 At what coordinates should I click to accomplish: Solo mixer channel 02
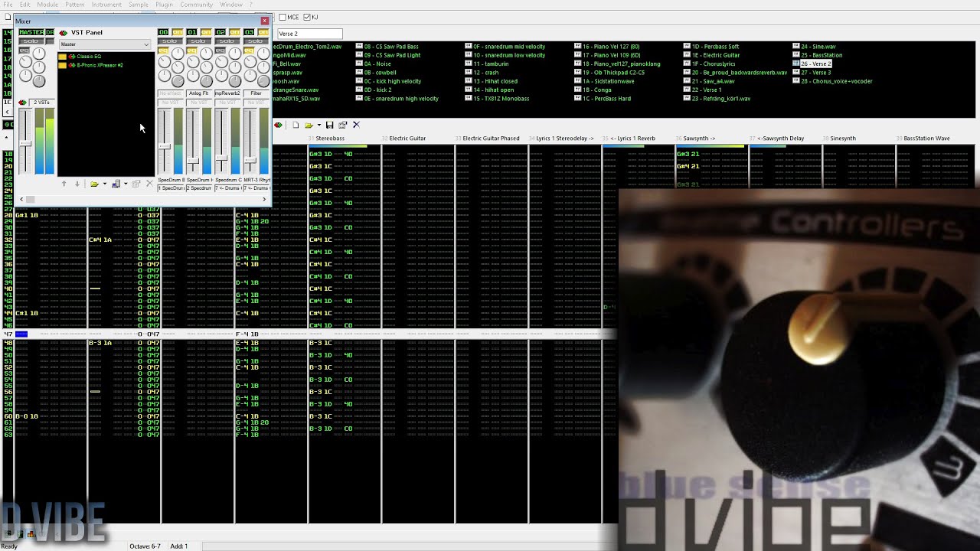tap(227, 41)
